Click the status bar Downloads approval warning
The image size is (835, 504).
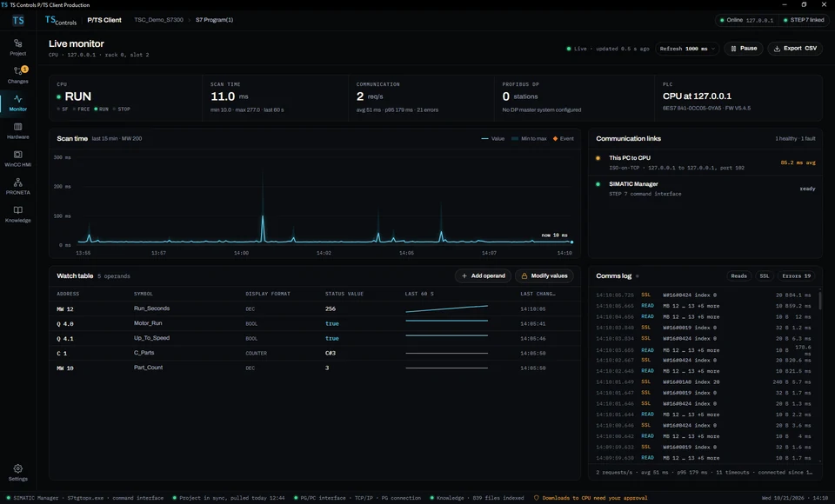click(591, 498)
